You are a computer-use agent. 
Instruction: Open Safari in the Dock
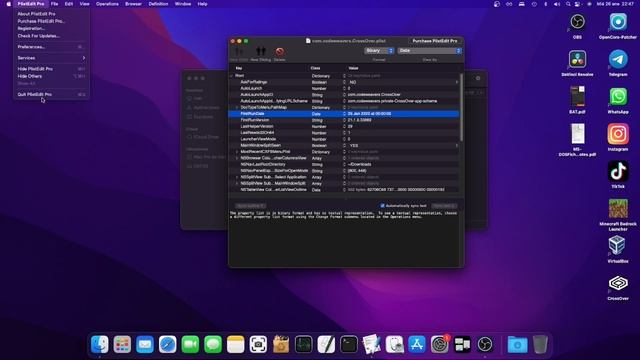pos(167,344)
